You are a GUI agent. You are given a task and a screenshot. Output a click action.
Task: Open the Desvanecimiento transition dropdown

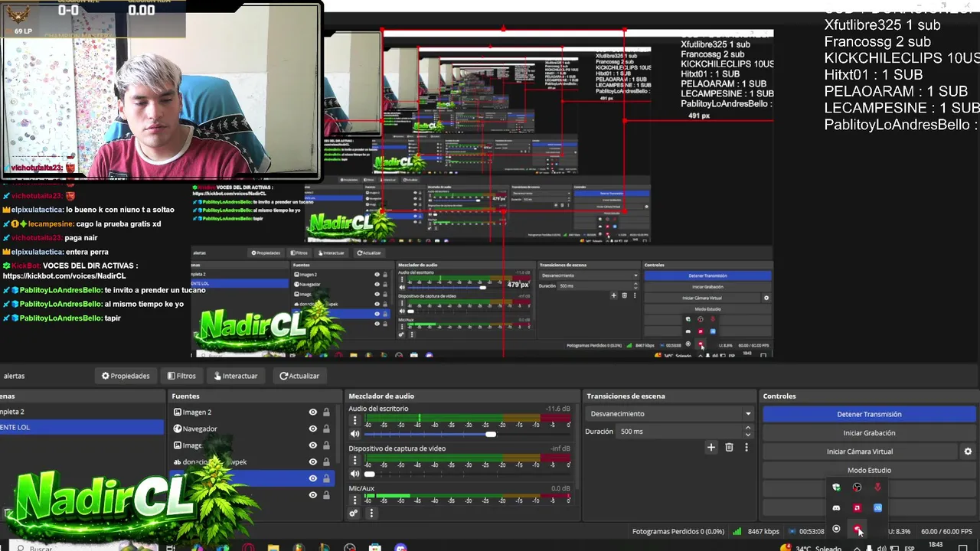tap(670, 414)
